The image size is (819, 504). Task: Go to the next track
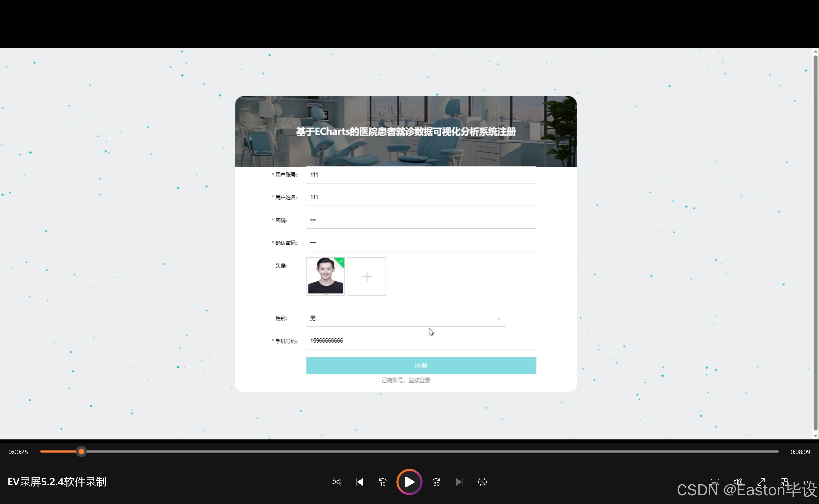(459, 482)
